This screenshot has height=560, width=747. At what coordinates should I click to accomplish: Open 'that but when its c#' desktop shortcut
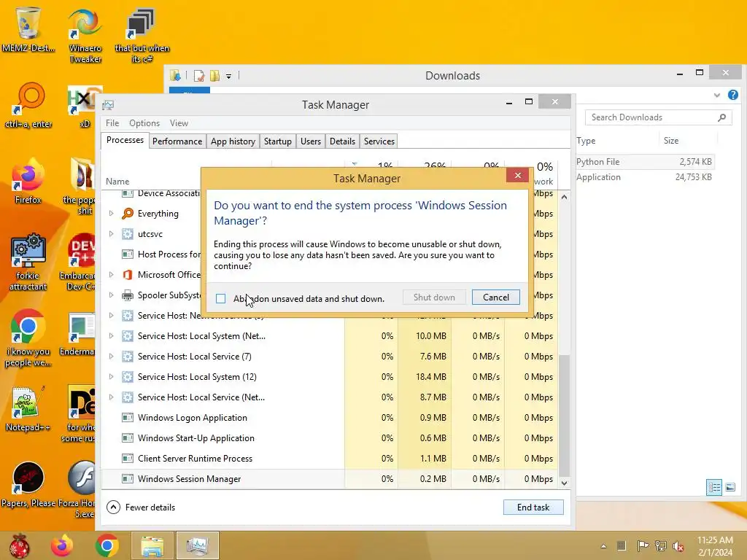coord(142,34)
